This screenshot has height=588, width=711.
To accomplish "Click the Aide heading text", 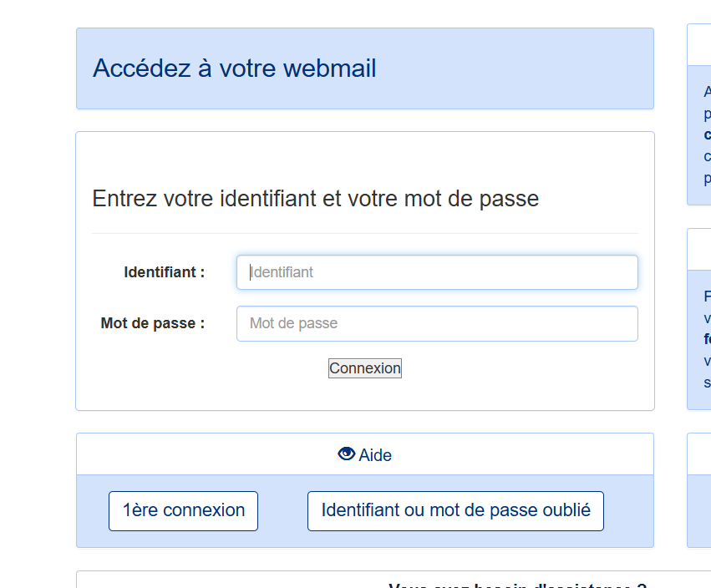I will pyautogui.click(x=375, y=454).
